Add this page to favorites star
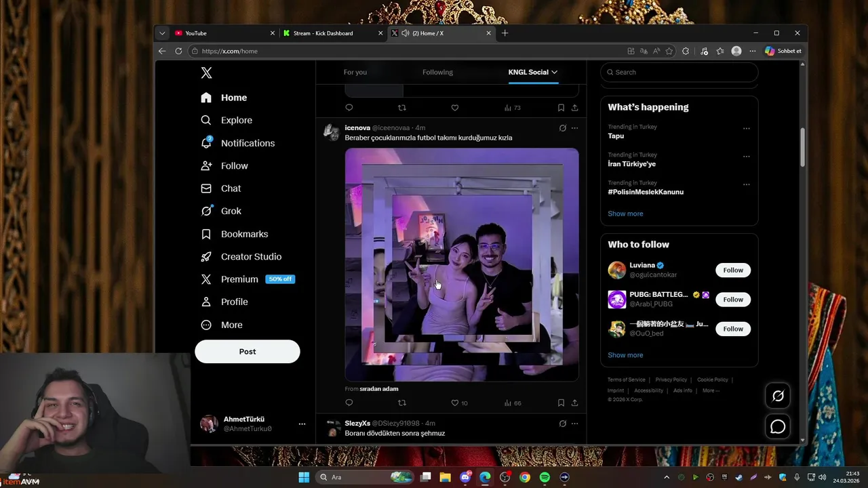 point(669,51)
